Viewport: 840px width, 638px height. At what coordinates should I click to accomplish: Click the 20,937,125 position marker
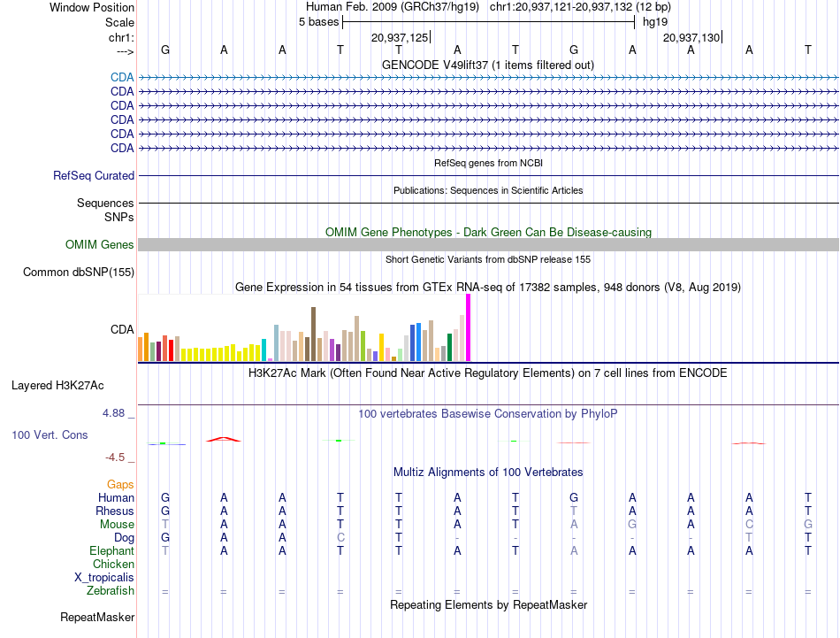point(401,37)
